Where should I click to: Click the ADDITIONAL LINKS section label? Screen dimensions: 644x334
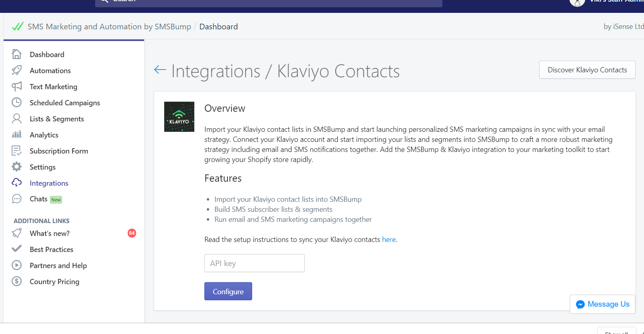pos(41,221)
